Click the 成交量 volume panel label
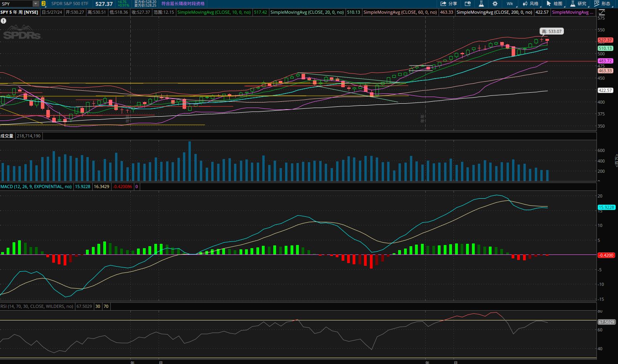 pos(7,136)
